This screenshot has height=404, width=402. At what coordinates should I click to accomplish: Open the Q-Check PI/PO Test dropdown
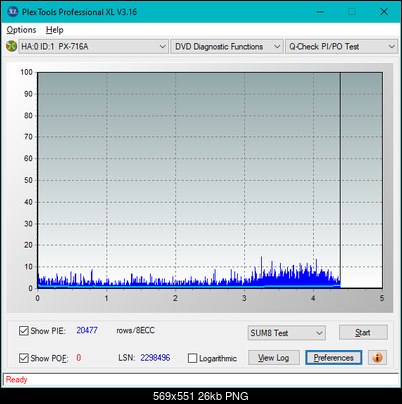pyautogui.click(x=341, y=47)
